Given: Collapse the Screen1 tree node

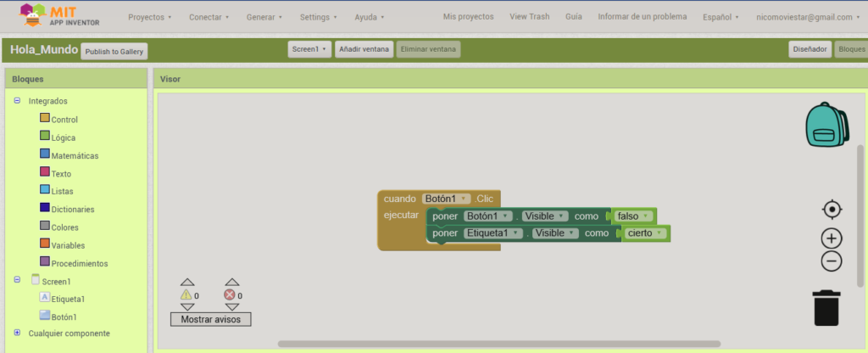Looking at the screenshot, I should pos(17,280).
